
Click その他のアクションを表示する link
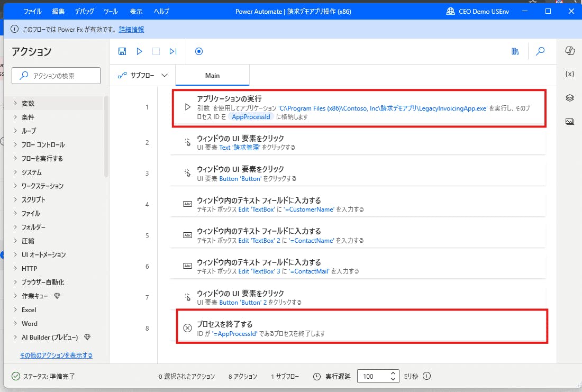pyautogui.click(x=56, y=355)
